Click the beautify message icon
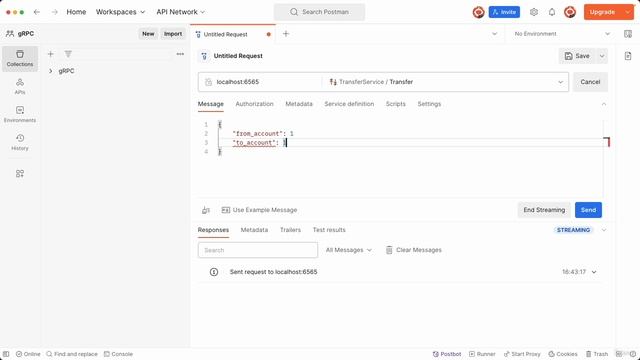Image resolution: width=640 pixels, height=360 pixels. [206, 210]
